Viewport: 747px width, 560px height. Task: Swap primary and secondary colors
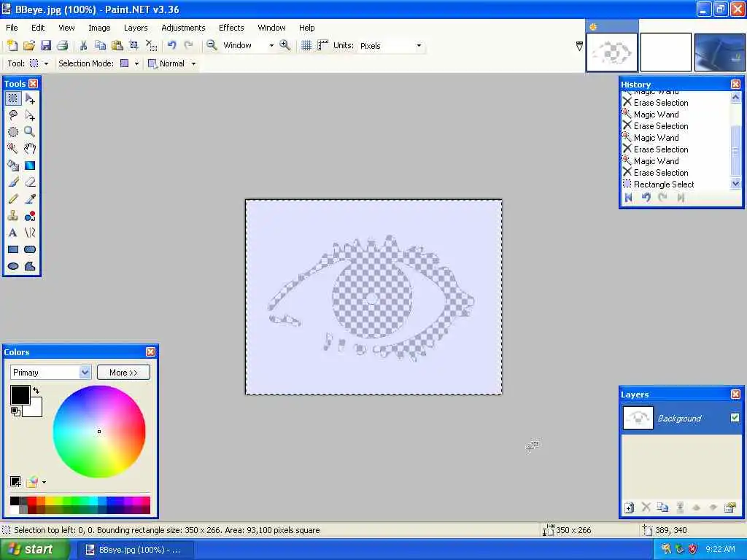pyautogui.click(x=36, y=391)
